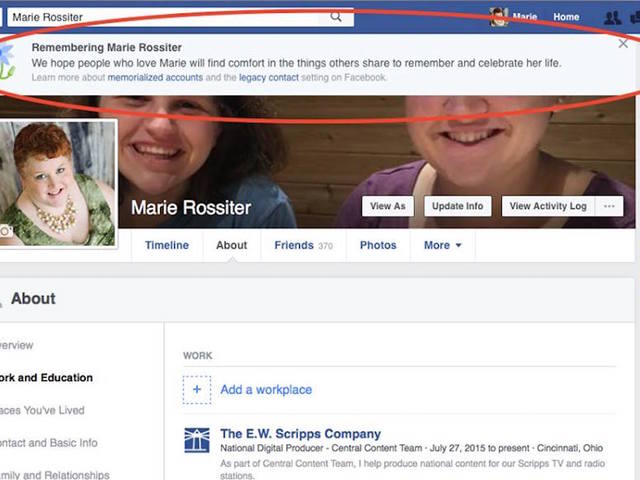Expand the More dropdown tab
Image resolution: width=640 pixels, height=480 pixels.
coord(442,245)
